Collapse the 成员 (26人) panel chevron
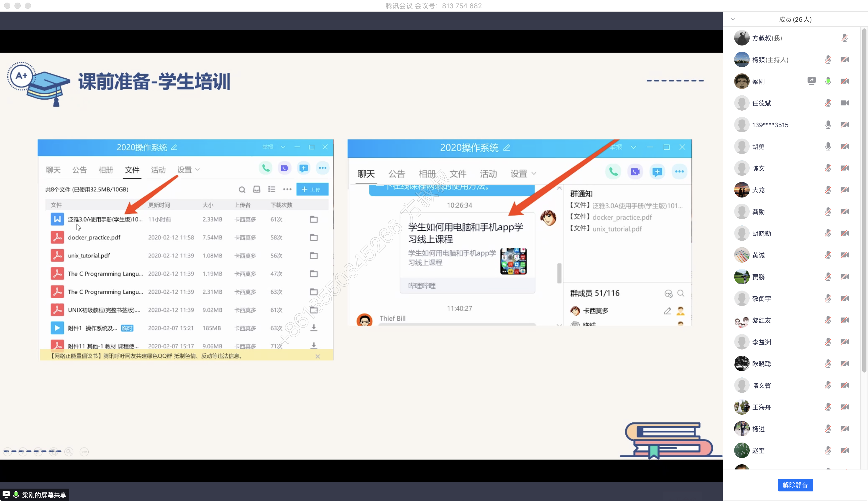Image resolution: width=868 pixels, height=501 pixels. [x=733, y=19]
